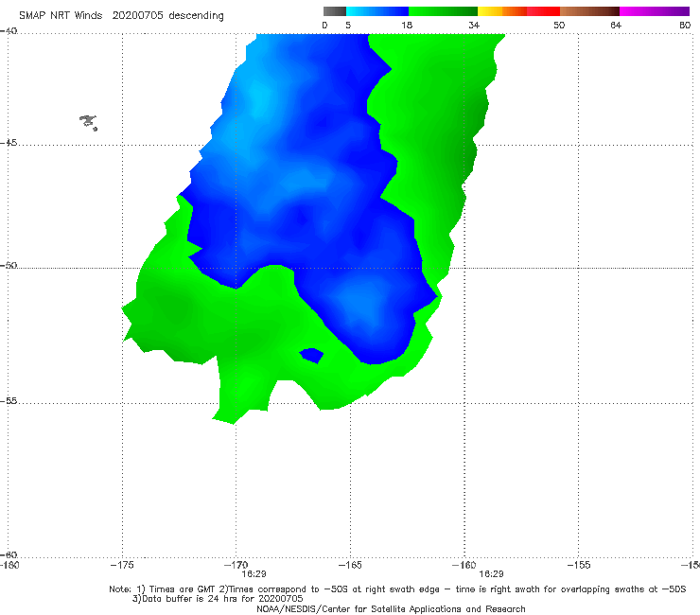Click the colorbar label '64'
Image resolution: width=700 pixels, height=615 pixels.
coord(616,25)
